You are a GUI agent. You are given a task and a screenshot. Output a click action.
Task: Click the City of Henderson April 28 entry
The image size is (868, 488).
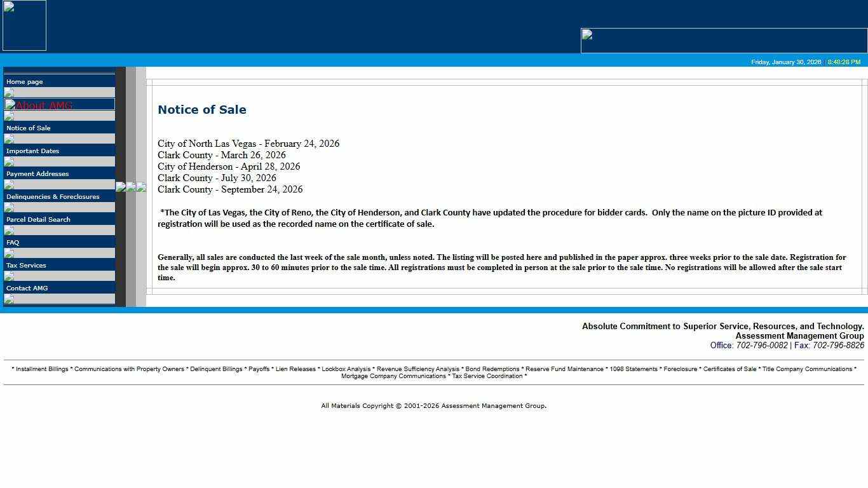[x=229, y=166]
